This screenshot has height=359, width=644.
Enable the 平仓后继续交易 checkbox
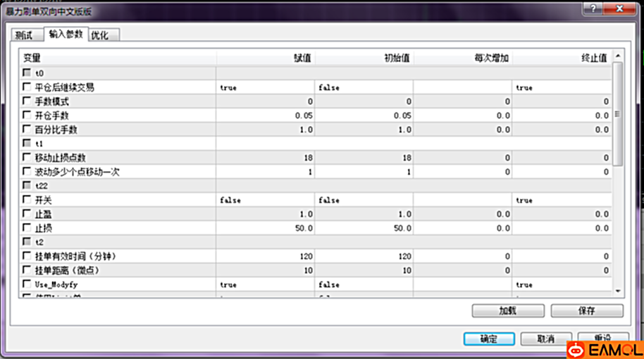click(x=27, y=88)
